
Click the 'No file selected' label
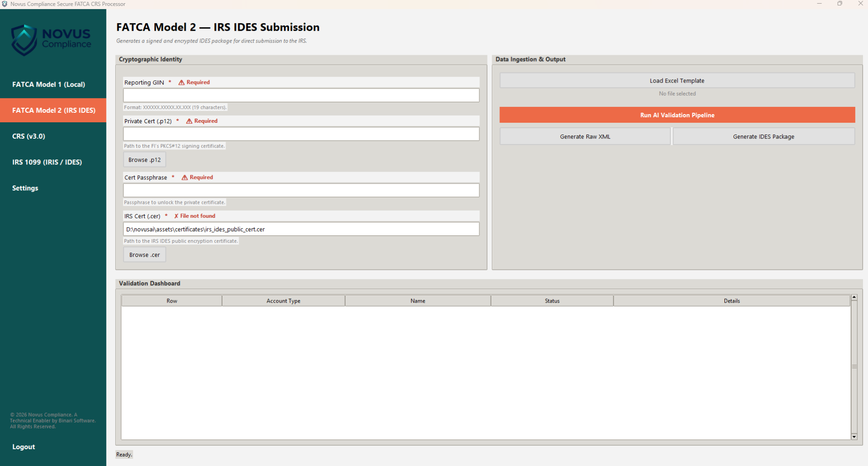pos(677,94)
